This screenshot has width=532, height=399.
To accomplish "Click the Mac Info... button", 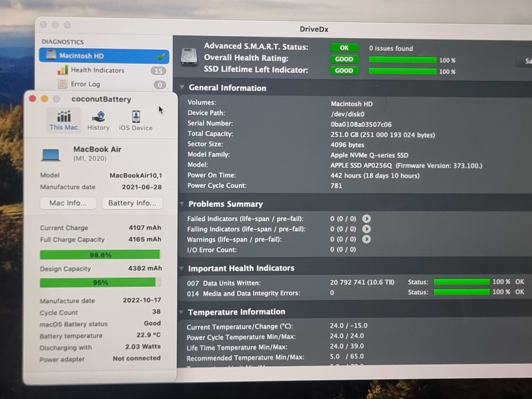I will click(x=68, y=203).
